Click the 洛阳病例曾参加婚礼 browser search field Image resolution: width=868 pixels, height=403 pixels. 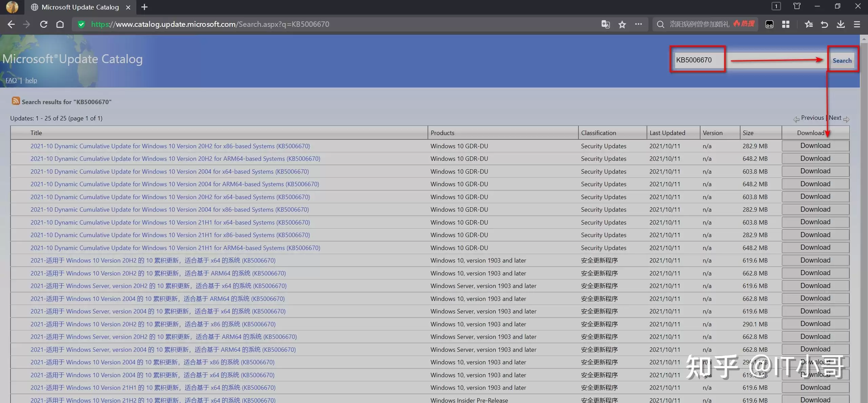click(x=699, y=24)
